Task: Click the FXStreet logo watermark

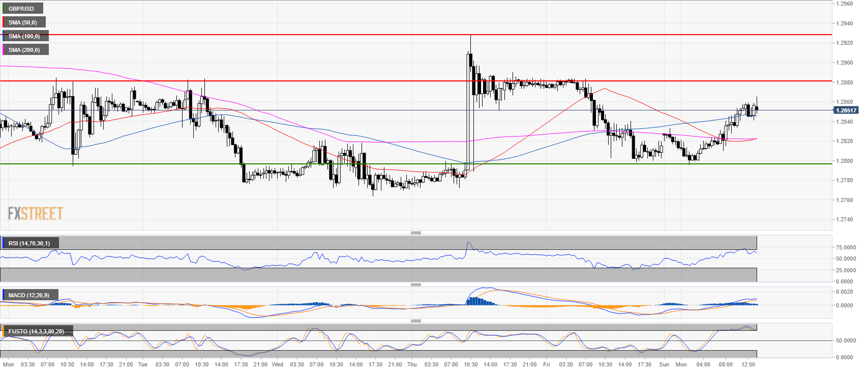Action: click(36, 213)
